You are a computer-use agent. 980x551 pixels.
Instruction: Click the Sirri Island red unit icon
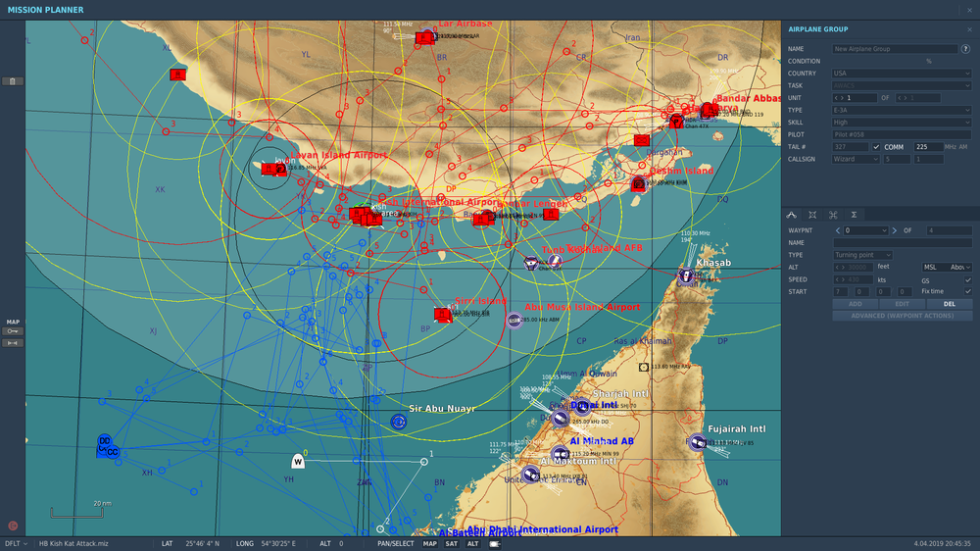point(443,314)
